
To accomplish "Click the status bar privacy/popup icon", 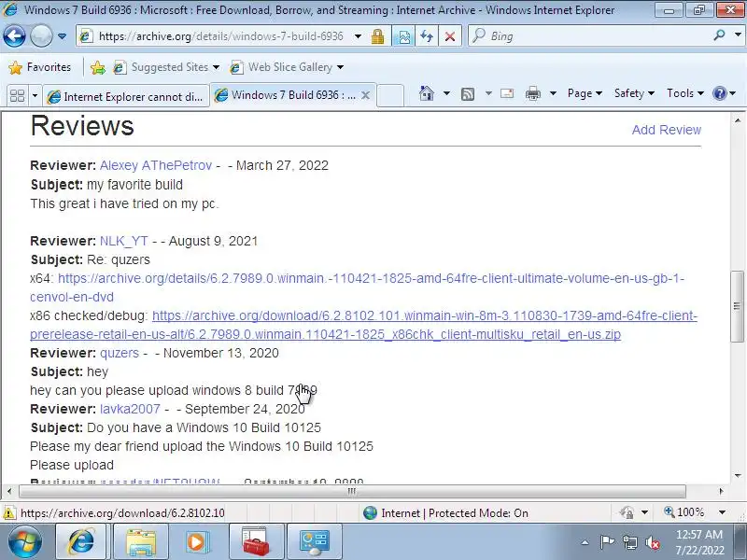I will (627, 512).
